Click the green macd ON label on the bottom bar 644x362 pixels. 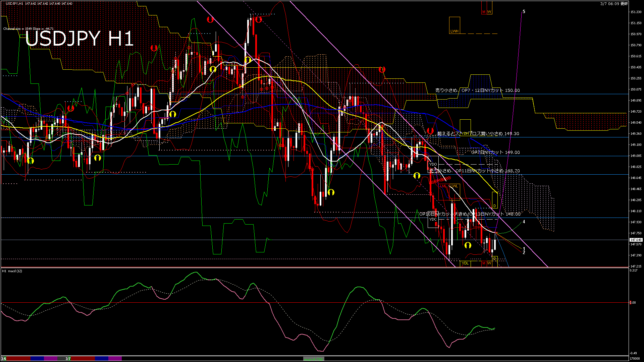click(x=314, y=359)
